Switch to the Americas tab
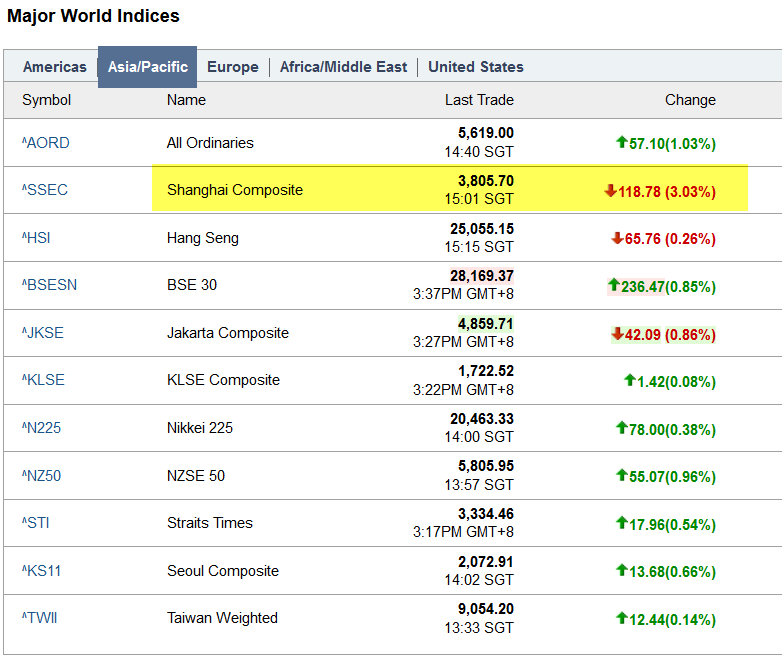 [55, 67]
